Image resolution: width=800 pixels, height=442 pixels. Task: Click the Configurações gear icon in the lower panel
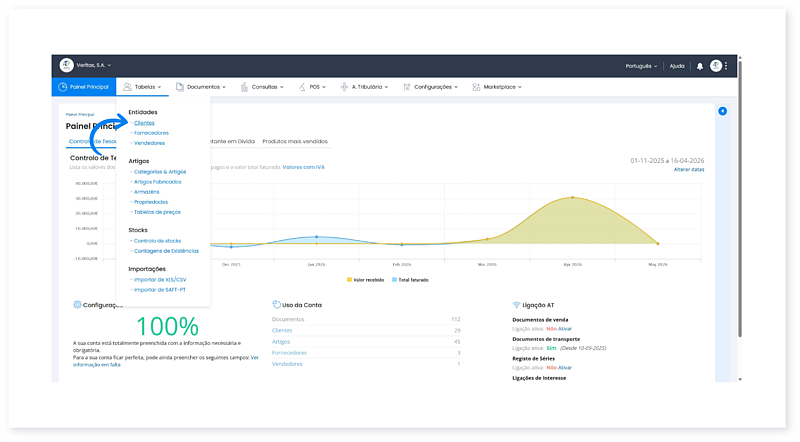click(x=77, y=305)
